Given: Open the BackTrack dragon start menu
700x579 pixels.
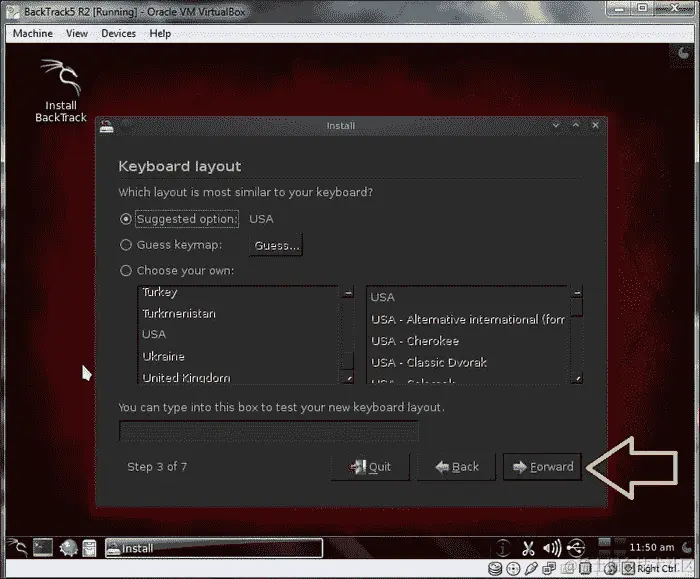Looking at the screenshot, I should tap(18, 548).
